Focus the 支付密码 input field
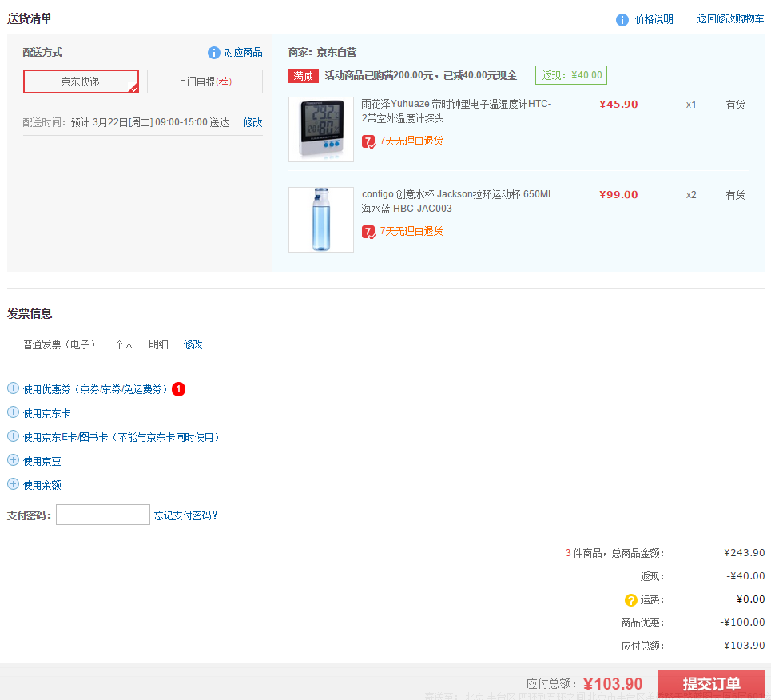This screenshot has width=771, height=700. (x=103, y=515)
